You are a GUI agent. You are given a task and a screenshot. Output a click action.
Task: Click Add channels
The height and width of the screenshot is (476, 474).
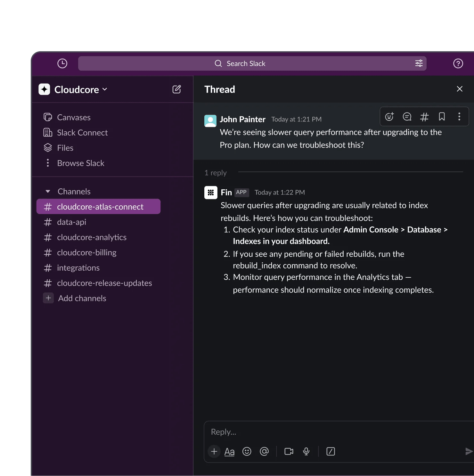click(x=82, y=298)
